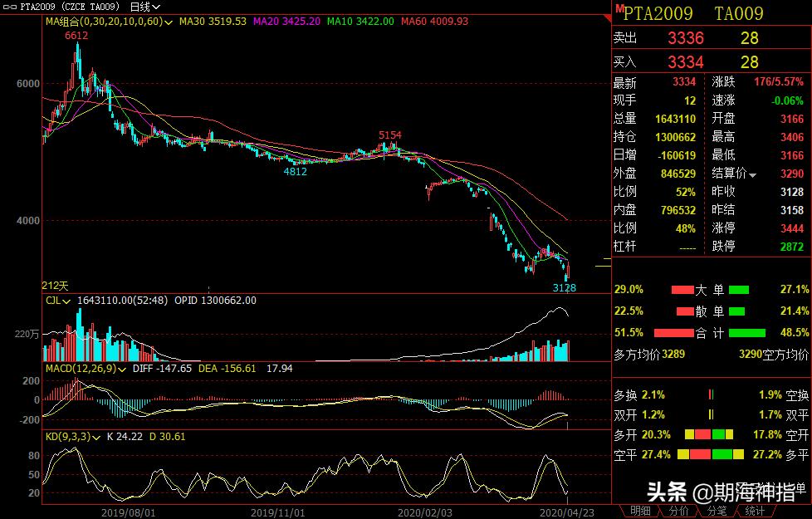Open the KD(9,3,3) indicator dropdown
Screen dimensions: 812x519
click(x=96, y=438)
